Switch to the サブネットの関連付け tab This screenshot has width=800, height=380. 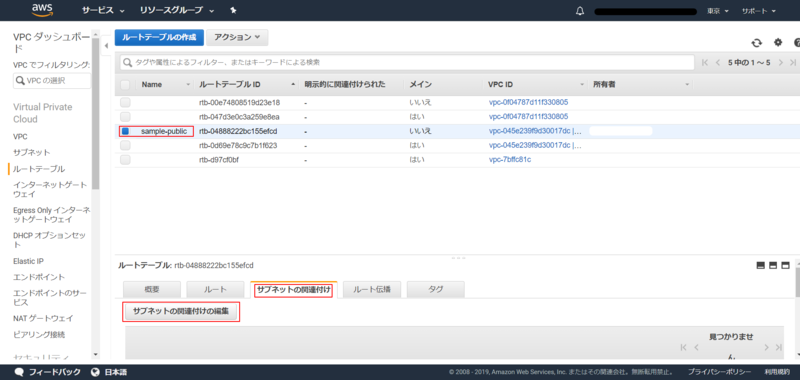293,289
